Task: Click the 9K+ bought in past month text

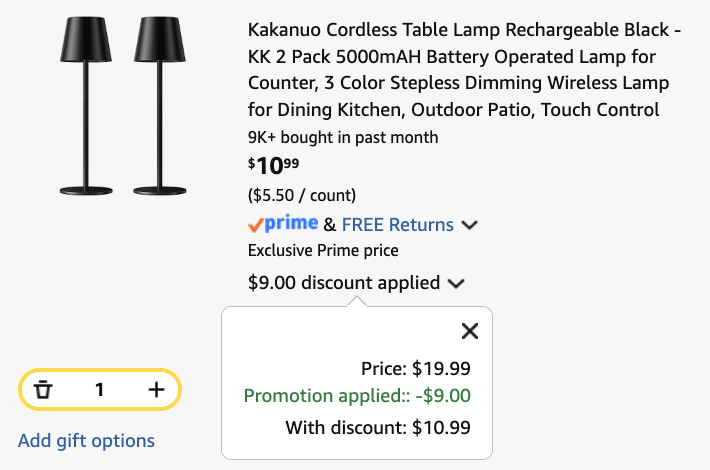Action: tap(343, 137)
